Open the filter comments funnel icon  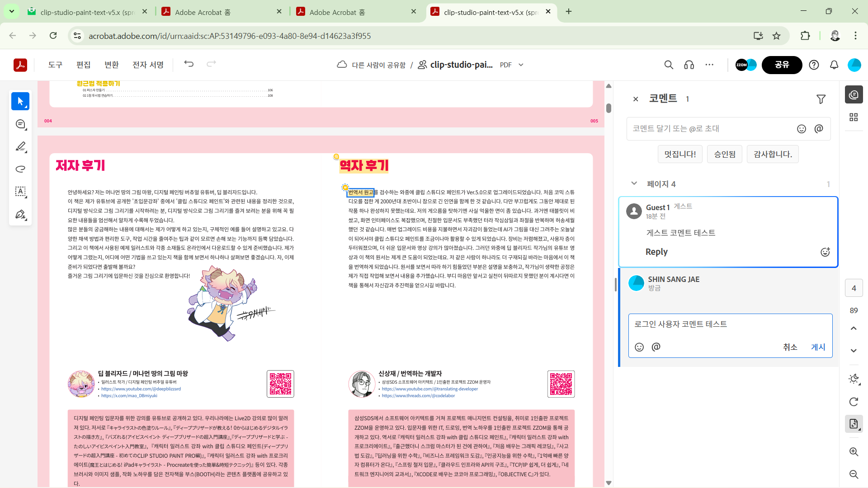point(821,99)
